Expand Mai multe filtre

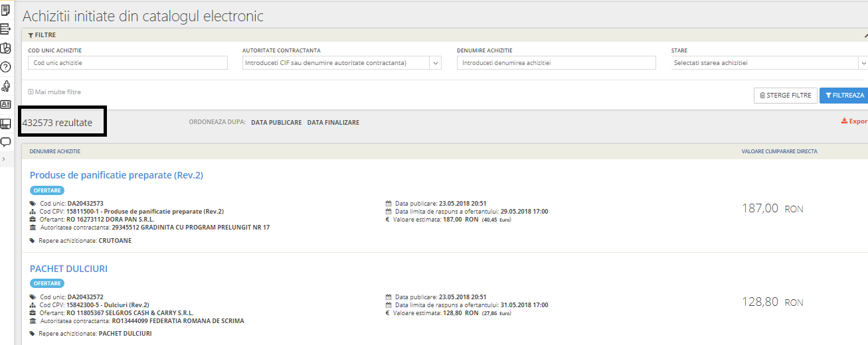[x=54, y=92]
